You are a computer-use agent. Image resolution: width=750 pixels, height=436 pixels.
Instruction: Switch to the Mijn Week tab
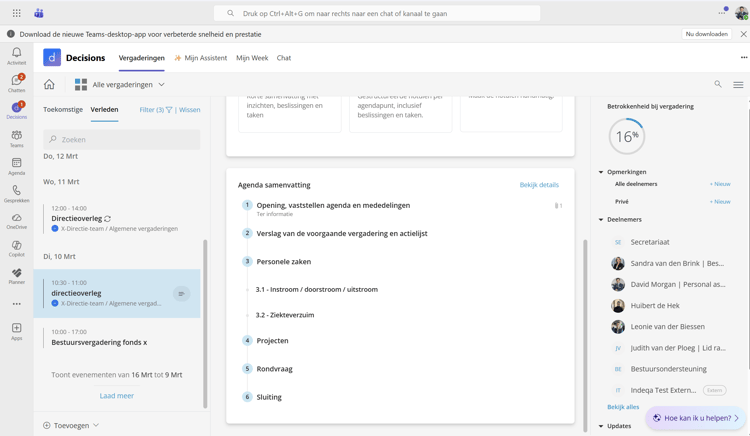coord(252,58)
